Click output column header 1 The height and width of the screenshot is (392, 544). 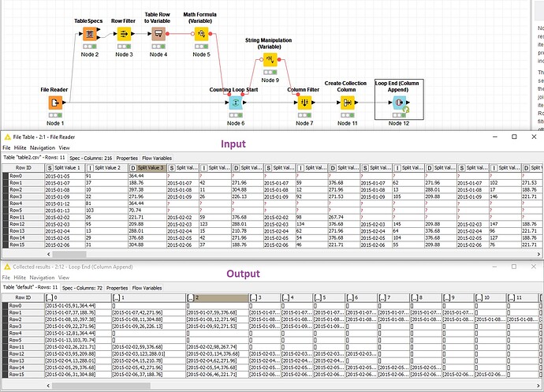click(149, 297)
